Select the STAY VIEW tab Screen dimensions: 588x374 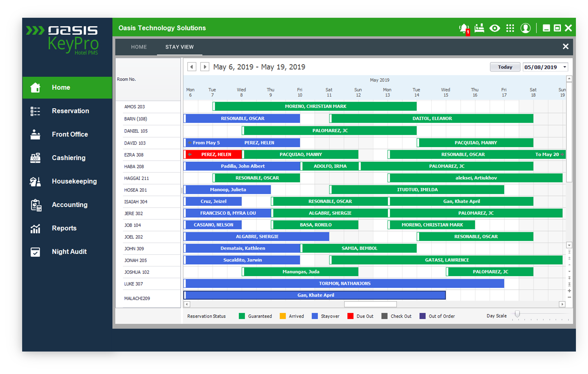[x=179, y=47]
